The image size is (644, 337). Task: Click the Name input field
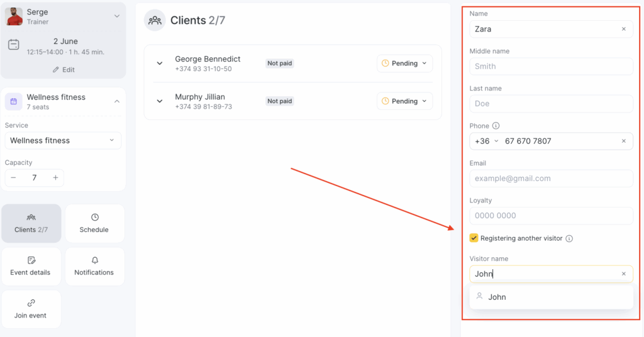551,29
